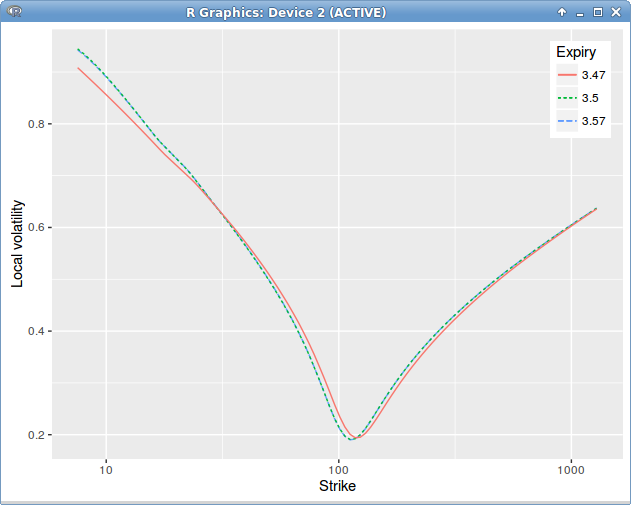Maximize the R Graphics device window
The image size is (631, 505).
tap(598, 12)
